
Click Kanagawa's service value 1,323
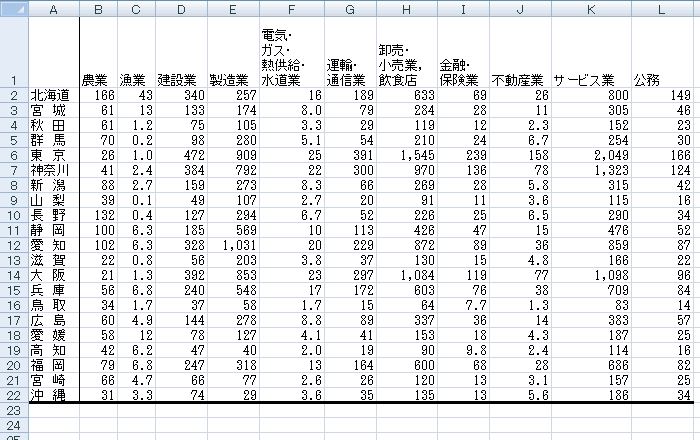point(592,170)
